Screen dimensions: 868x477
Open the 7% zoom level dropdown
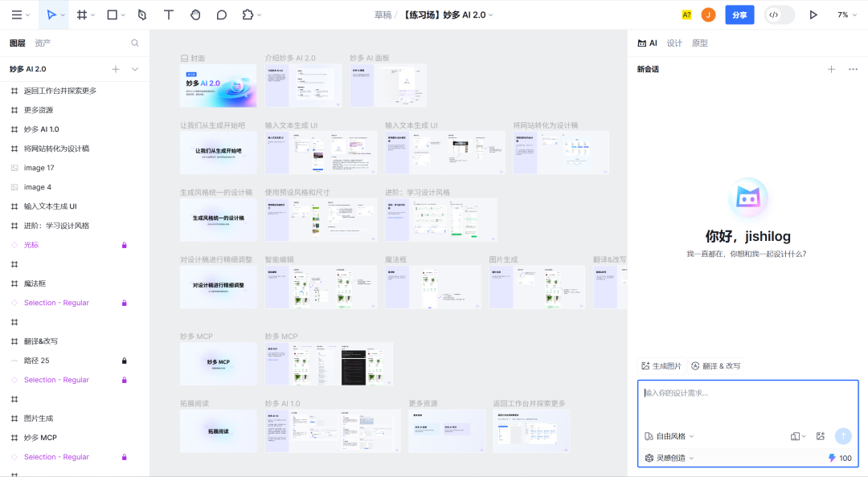point(845,14)
